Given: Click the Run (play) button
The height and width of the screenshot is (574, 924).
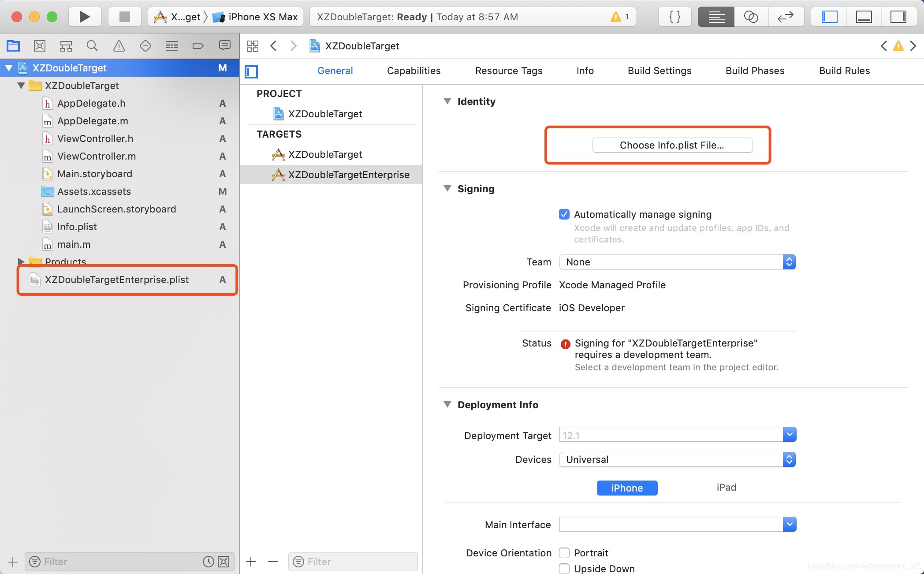Looking at the screenshot, I should (85, 17).
